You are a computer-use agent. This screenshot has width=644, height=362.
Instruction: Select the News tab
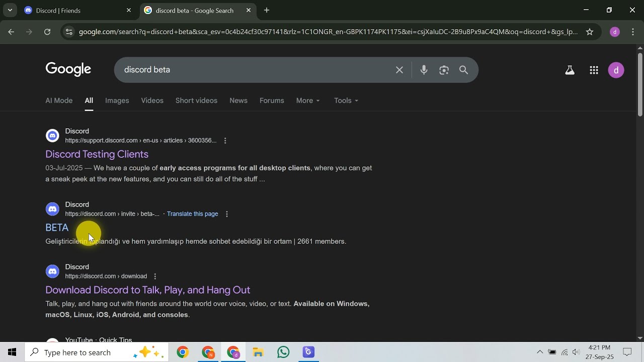point(238,101)
